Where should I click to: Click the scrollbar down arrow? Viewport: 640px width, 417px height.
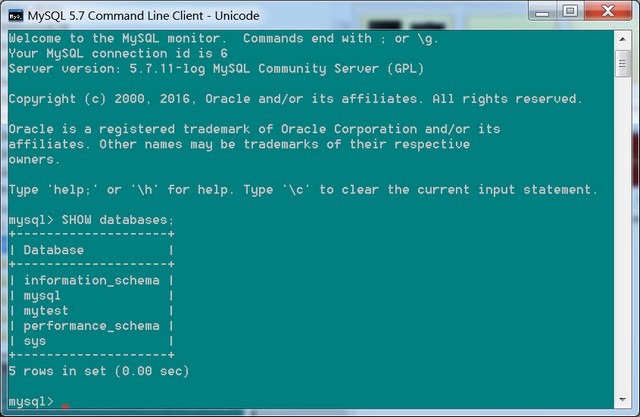pos(622,399)
